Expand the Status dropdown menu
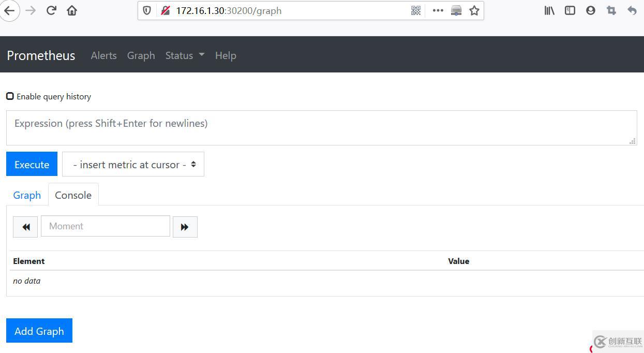 pos(185,55)
